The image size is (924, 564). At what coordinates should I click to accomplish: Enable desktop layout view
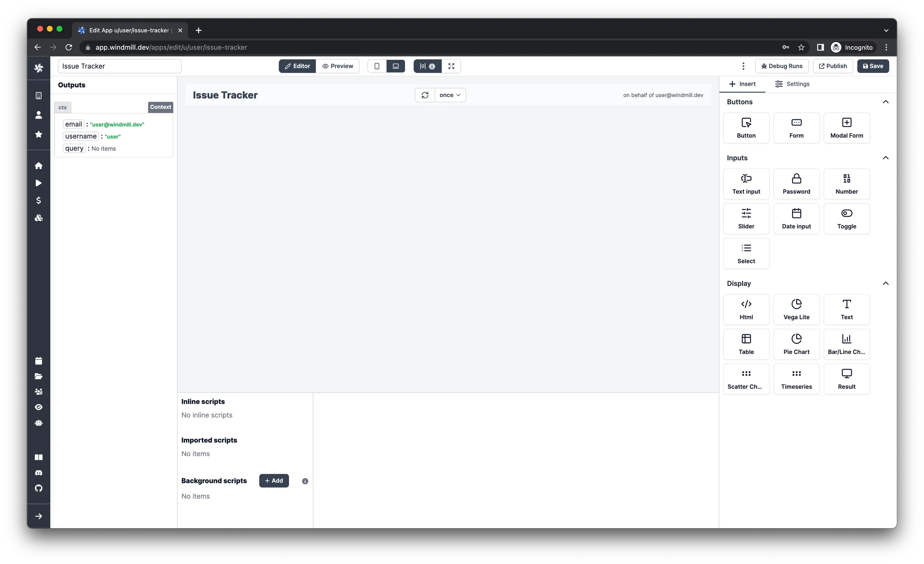pos(395,66)
